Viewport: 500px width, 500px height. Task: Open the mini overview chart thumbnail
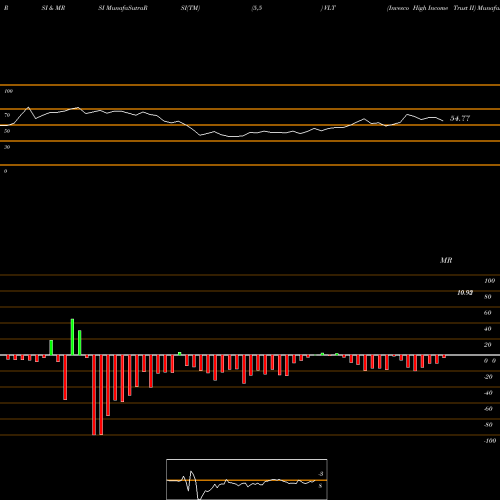pos(247,479)
